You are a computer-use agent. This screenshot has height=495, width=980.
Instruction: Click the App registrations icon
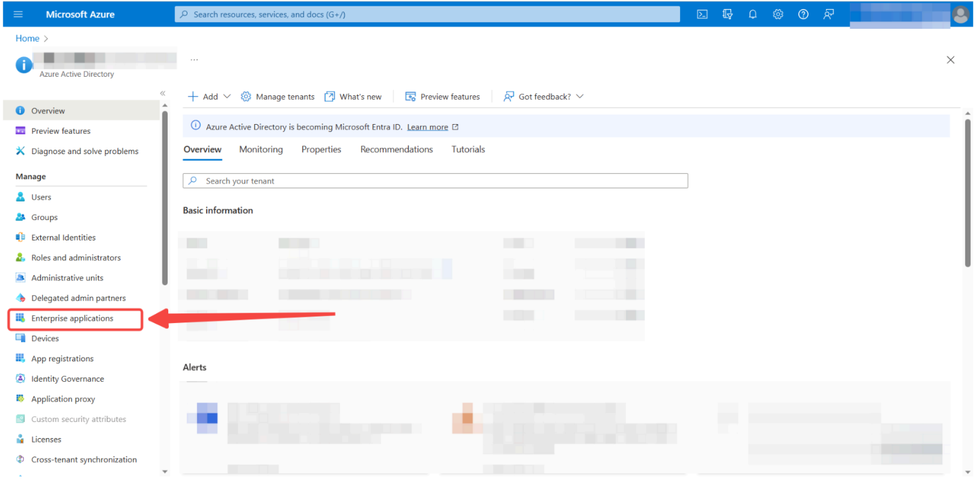coord(20,359)
